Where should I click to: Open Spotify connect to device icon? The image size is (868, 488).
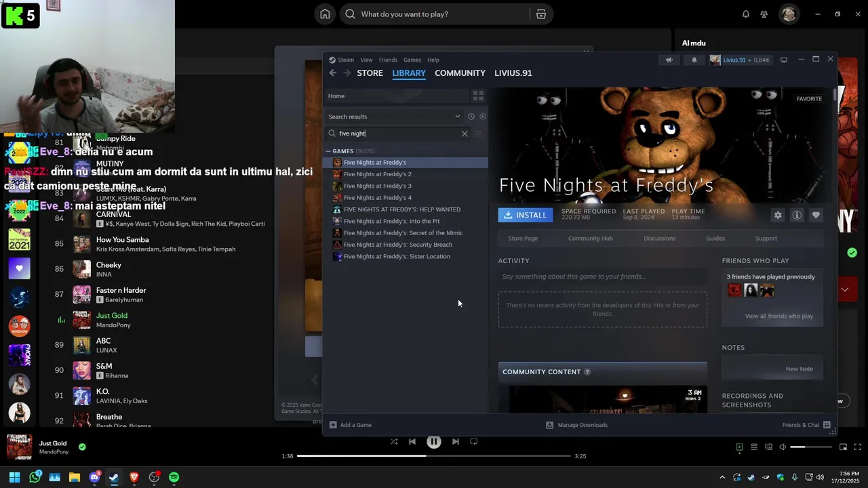(768, 447)
